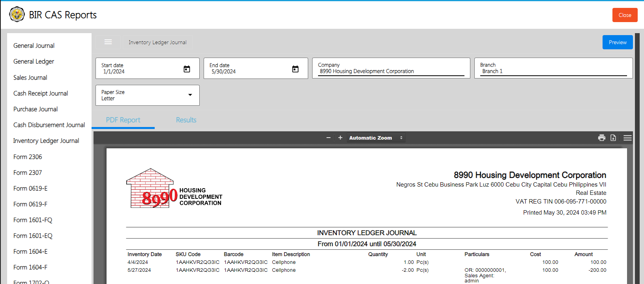The height and width of the screenshot is (284, 644).
Task: Click the 5/27/2024 inventory date cell
Action: [139, 270]
